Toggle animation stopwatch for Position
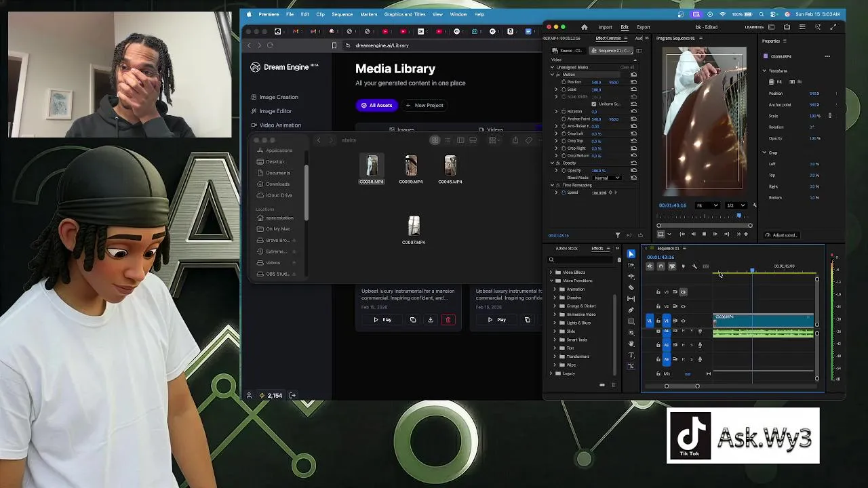The height and width of the screenshot is (488, 868). (x=563, y=82)
